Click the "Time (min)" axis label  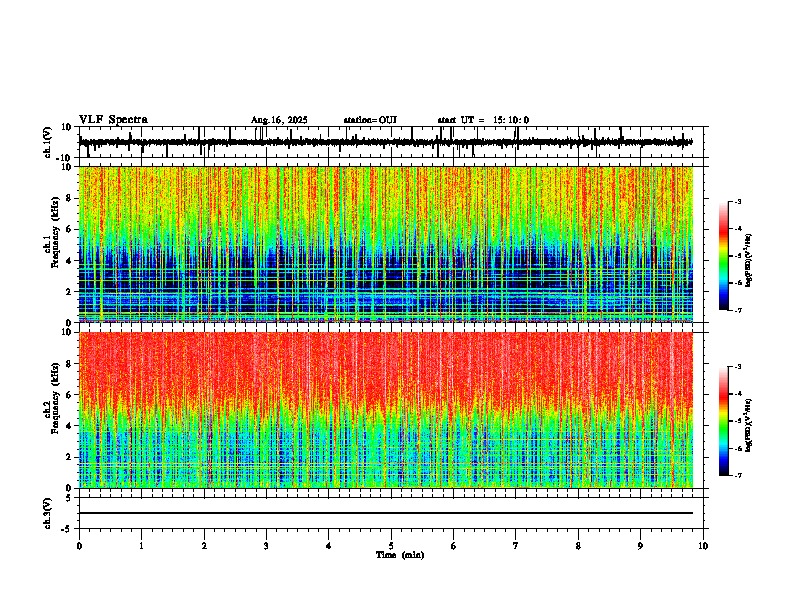coord(400,555)
